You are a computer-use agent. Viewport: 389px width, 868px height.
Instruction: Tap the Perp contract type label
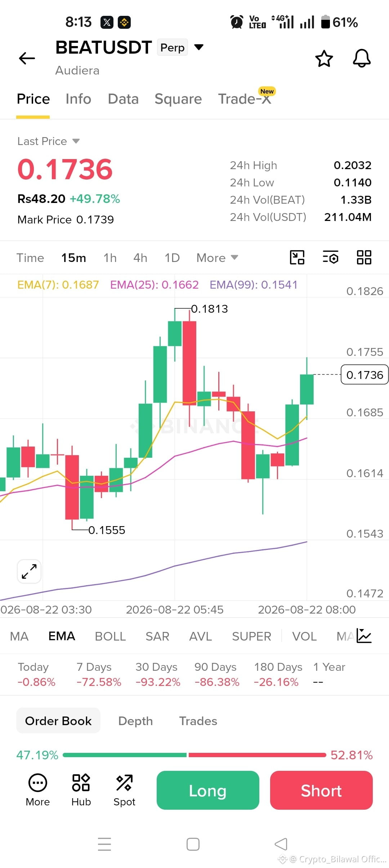tap(172, 48)
